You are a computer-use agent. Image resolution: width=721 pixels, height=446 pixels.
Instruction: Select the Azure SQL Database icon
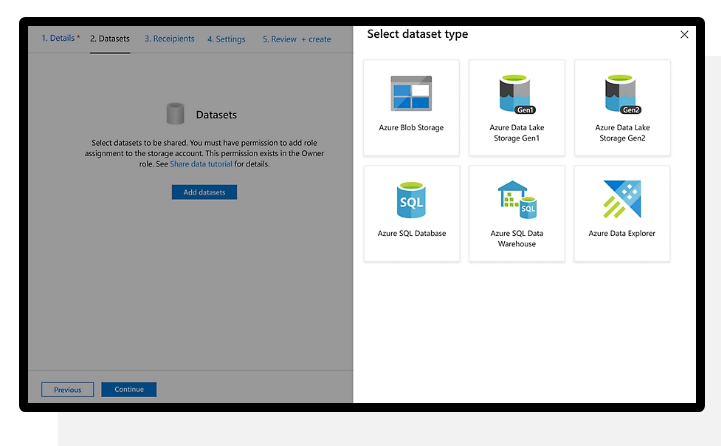(x=411, y=200)
